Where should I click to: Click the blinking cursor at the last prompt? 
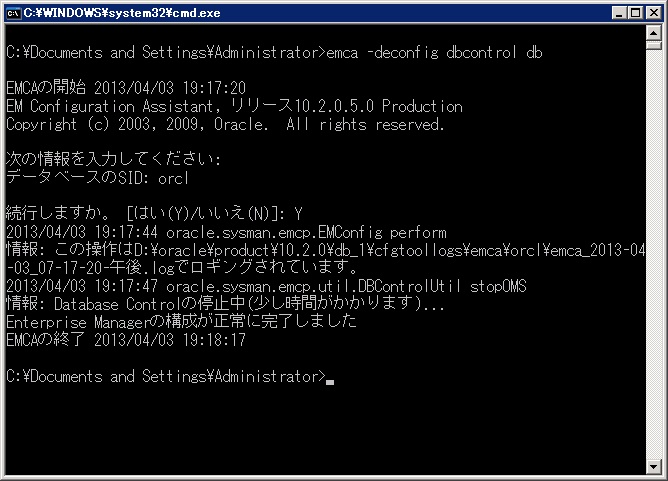click(330, 380)
